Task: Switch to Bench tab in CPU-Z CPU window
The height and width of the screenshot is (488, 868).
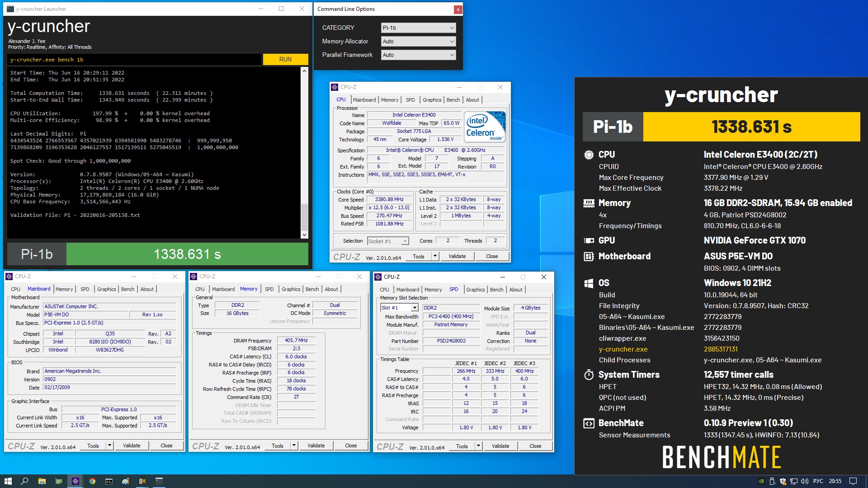Action: (453, 100)
